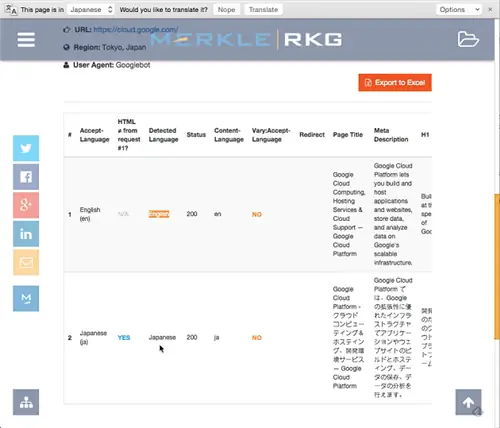Close the translate bar with X
The height and width of the screenshot is (428, 500).
[490, 10]
